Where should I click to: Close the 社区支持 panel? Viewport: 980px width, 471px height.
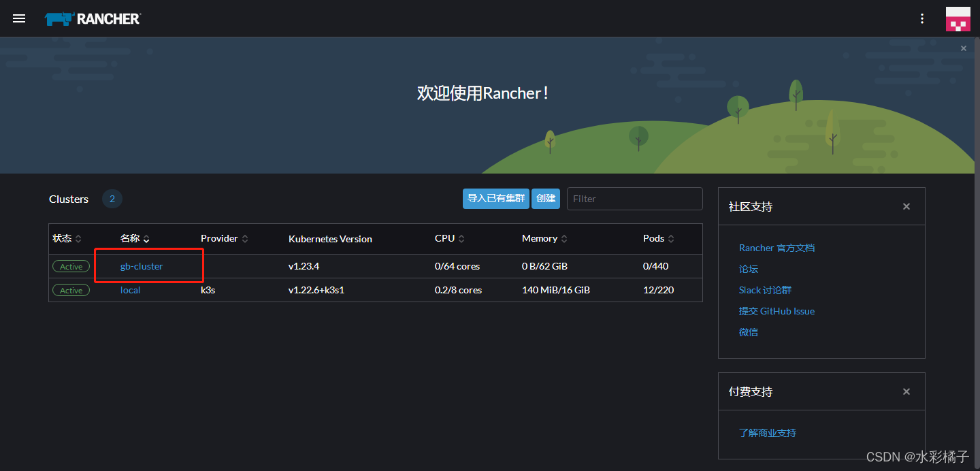point(906,206)
